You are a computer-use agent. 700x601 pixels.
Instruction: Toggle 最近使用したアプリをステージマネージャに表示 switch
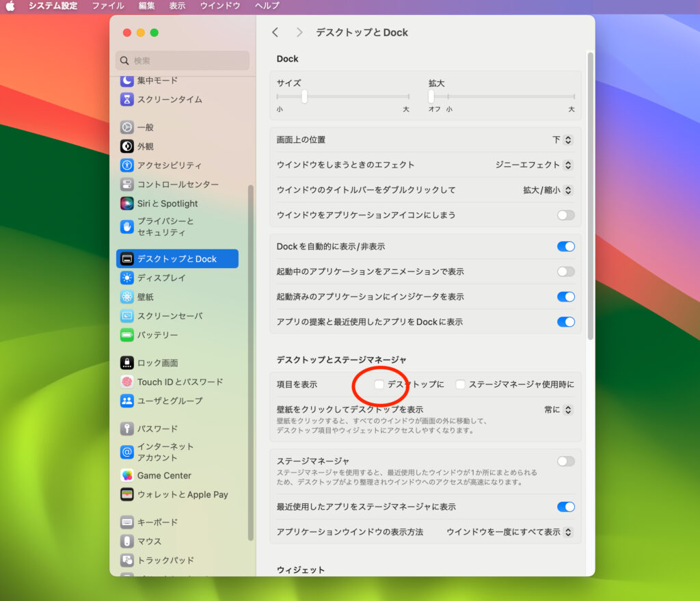click(565, 507)
